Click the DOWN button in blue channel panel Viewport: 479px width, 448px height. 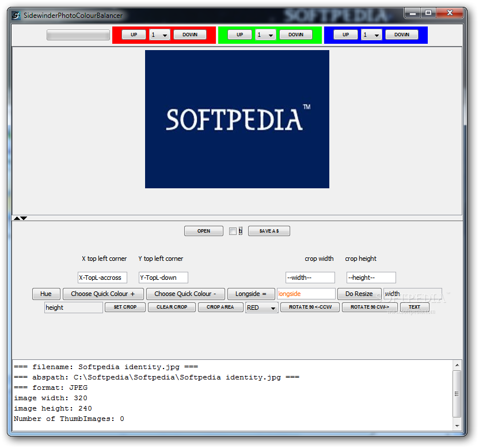pos(401,35)
